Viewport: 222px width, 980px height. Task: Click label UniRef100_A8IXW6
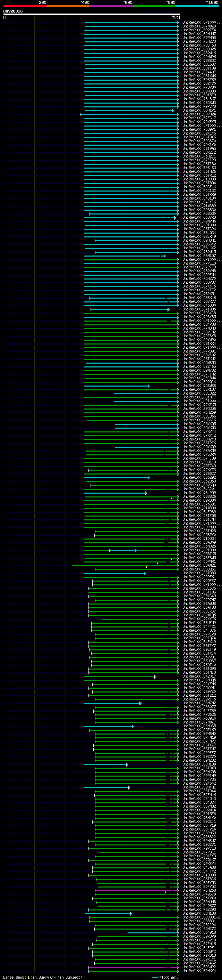tap(199, 76)
